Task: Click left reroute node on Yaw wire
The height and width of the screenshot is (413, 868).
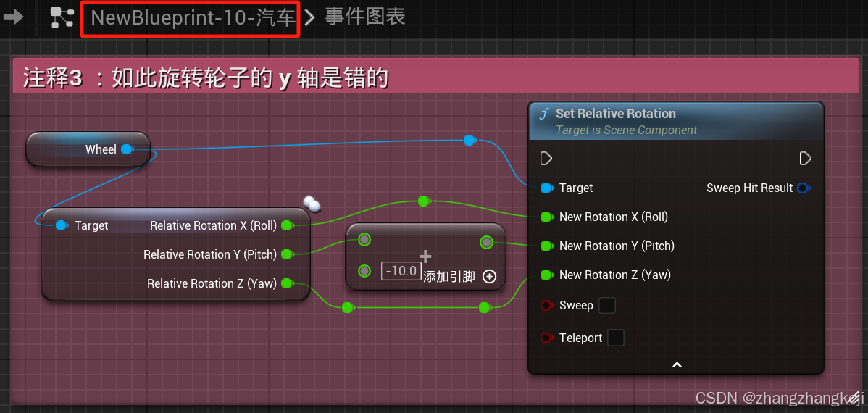Action: point(348,307)
